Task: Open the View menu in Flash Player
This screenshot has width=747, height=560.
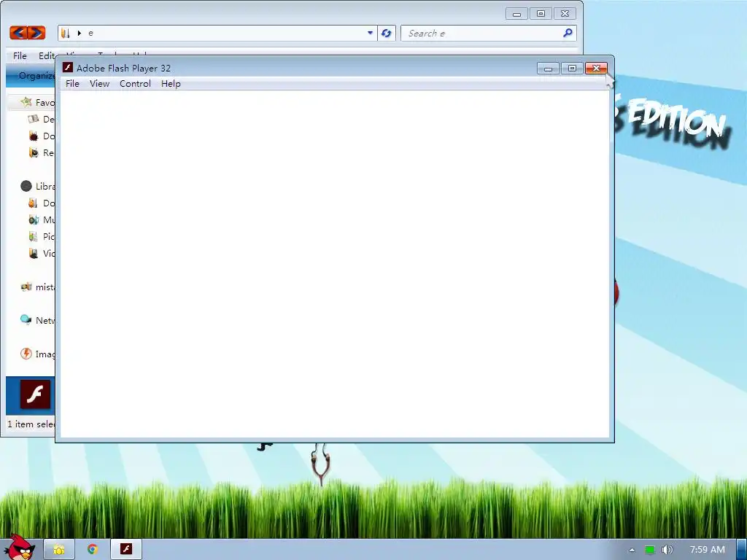Action: [x=99, y=84]
